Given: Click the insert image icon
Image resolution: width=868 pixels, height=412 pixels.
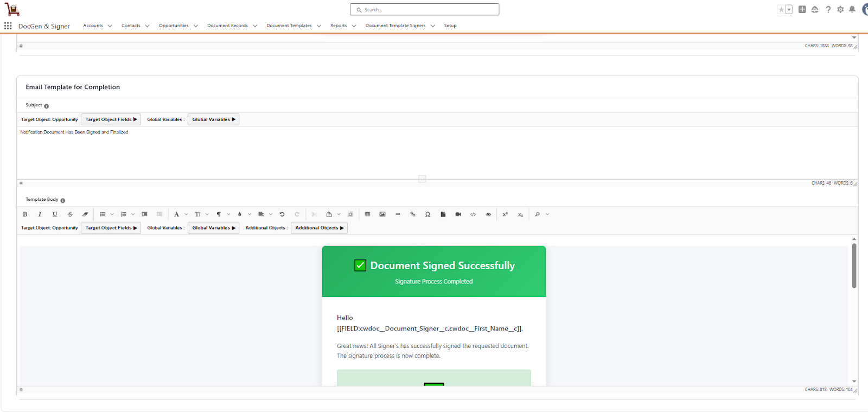Looking at the screenshot, I should pos(382,214).
